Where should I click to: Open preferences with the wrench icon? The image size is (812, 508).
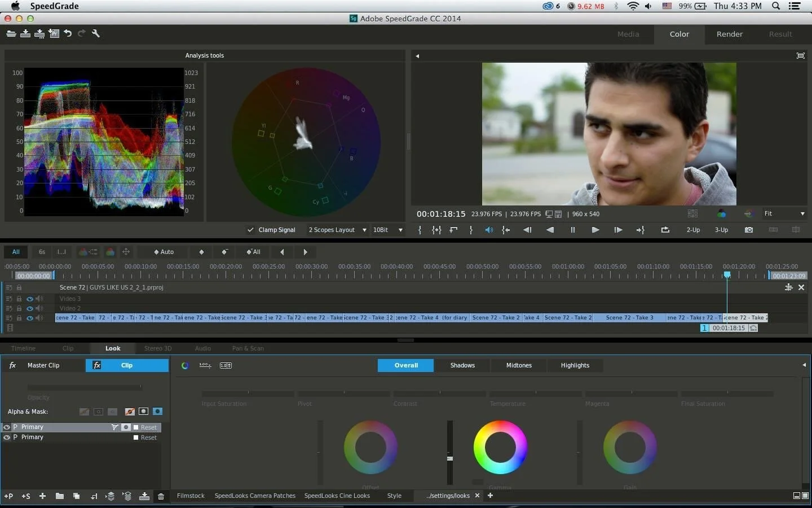coord(96,34)
